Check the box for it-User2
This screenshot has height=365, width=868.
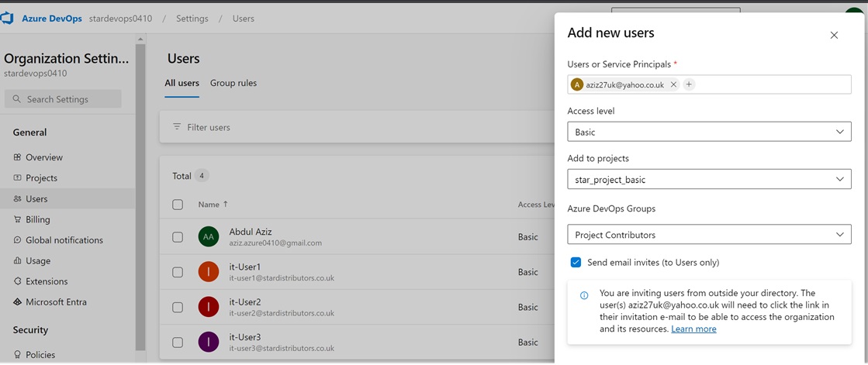coord(178,307)
